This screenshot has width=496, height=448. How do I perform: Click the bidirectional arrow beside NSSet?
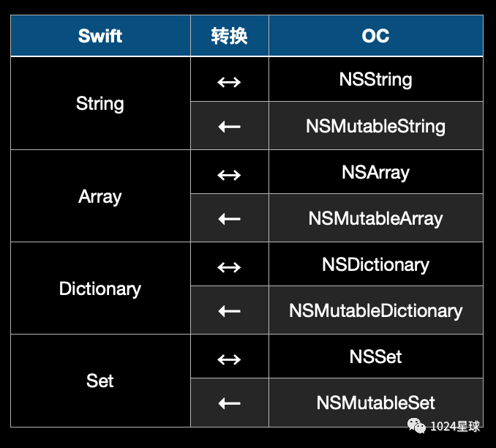point(229,359)
